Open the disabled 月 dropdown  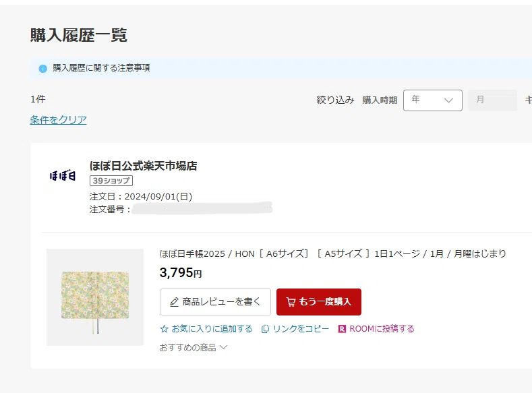coord(492,100)
